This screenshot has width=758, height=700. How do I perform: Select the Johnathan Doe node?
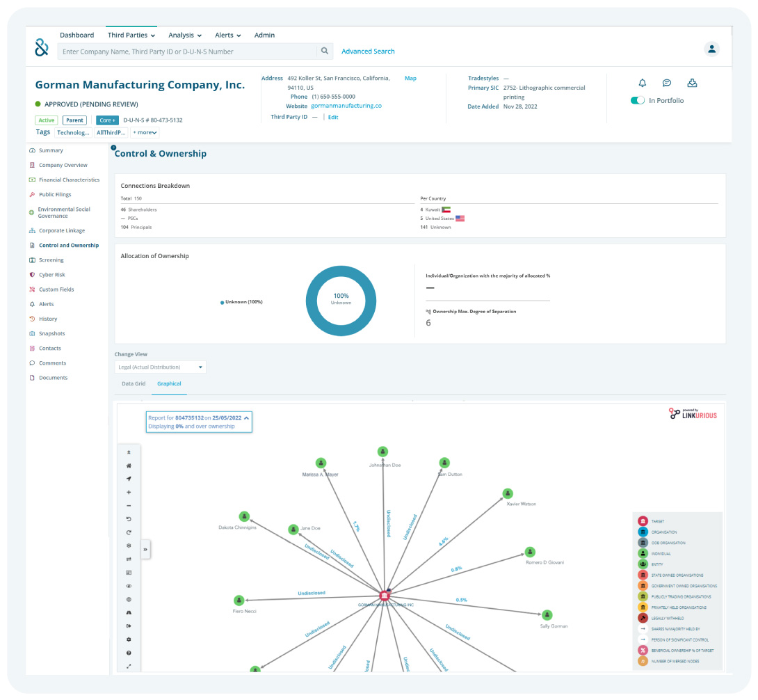(383, 452)
